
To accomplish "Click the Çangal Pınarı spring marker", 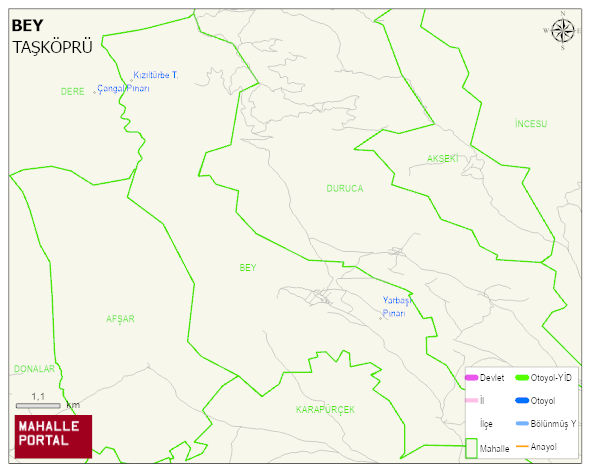I will point(95,92).
